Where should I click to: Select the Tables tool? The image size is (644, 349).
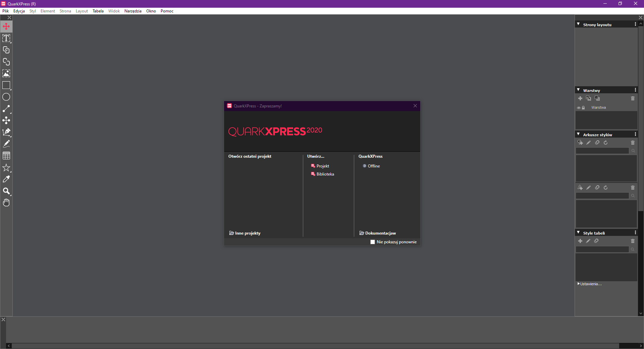tap(6, 156)
